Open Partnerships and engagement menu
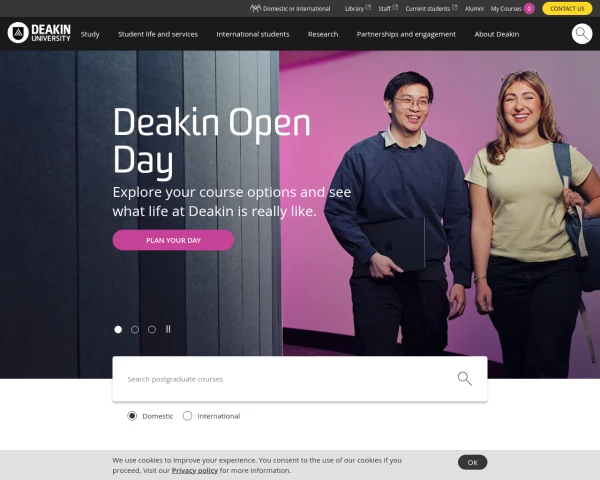Screen dimensions: 600x480 pyautogui.click(x=406, y=34)
